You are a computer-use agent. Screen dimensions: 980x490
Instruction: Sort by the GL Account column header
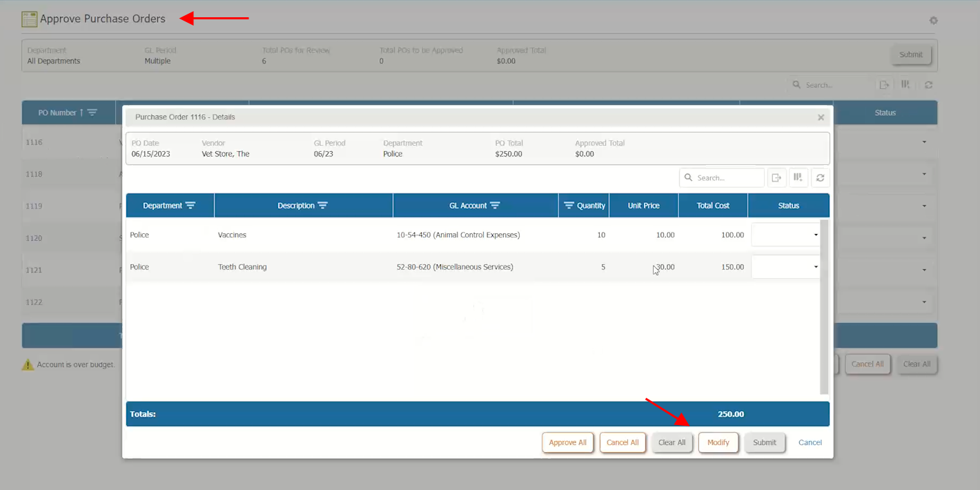click(468, 206)
